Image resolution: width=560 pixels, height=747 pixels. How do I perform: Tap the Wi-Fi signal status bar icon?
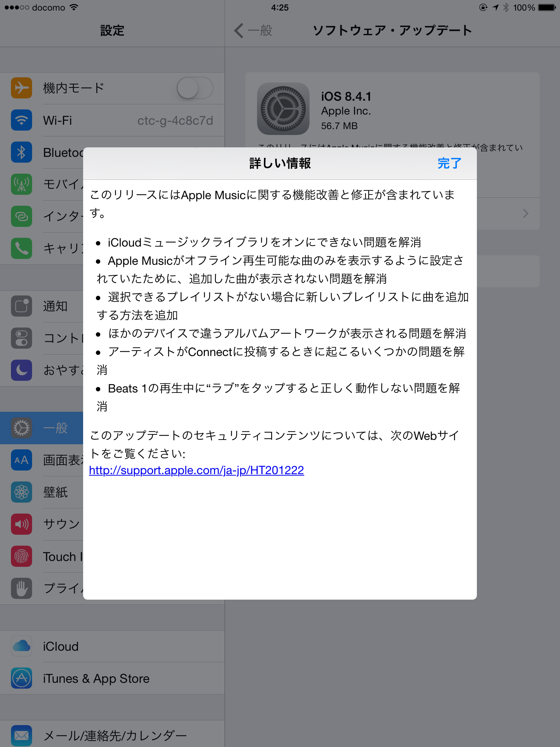tap(74, 7)
